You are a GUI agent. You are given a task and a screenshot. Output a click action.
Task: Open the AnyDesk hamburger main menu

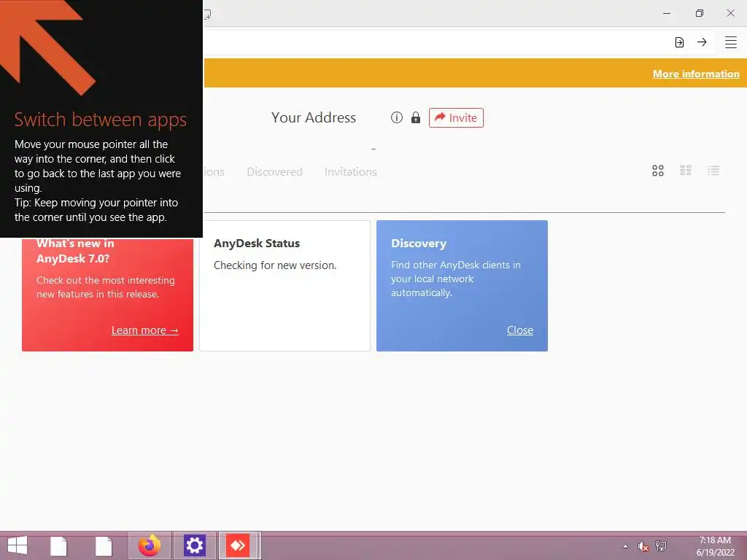coord(730,42)
